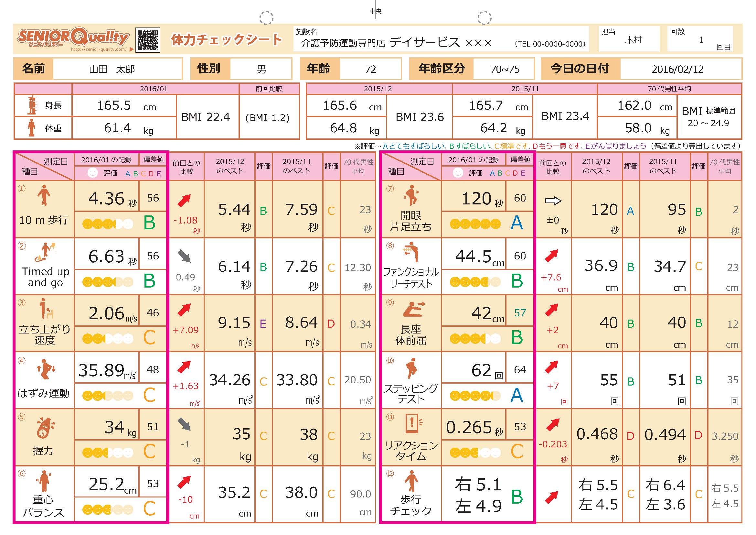
Task: Click the white right arrow for one-leg standing
Action: click(x=553, y=201)
